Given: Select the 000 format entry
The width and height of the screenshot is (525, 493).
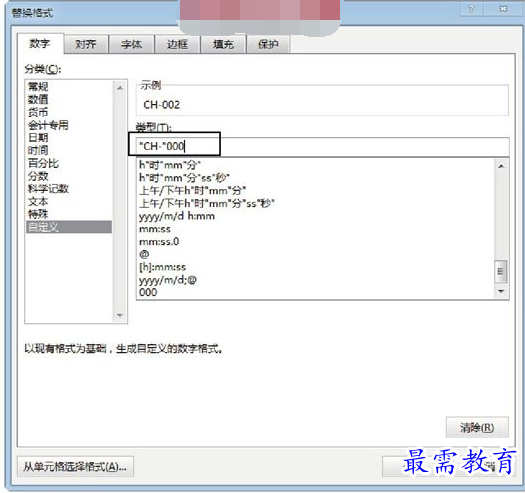Looking at the screenshot, I should pos(315,292).
